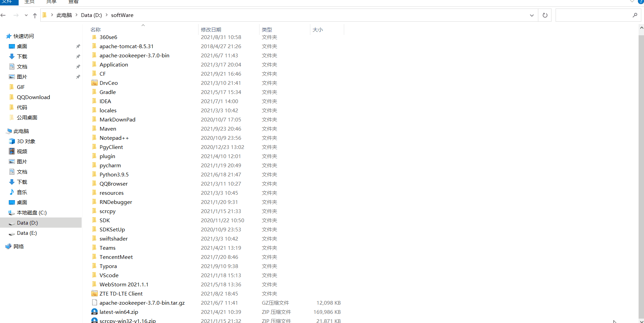644x323 pixels.
Task: Select the SDKSetUp folder
Action: (112, 230)
